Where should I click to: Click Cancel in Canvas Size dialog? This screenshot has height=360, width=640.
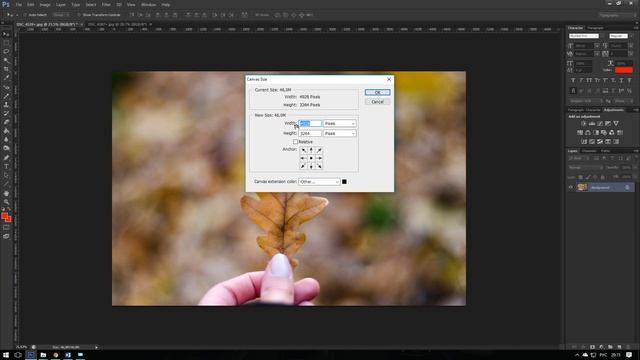(x=377, y=102)
